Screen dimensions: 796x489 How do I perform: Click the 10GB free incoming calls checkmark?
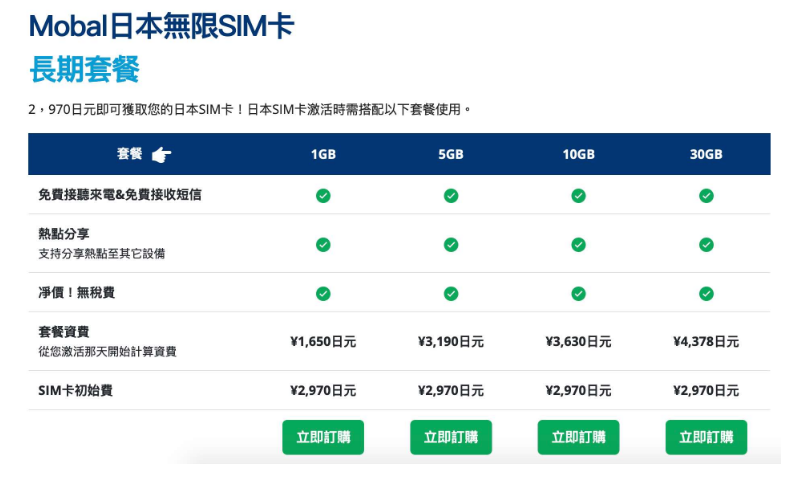pos(578,195)
